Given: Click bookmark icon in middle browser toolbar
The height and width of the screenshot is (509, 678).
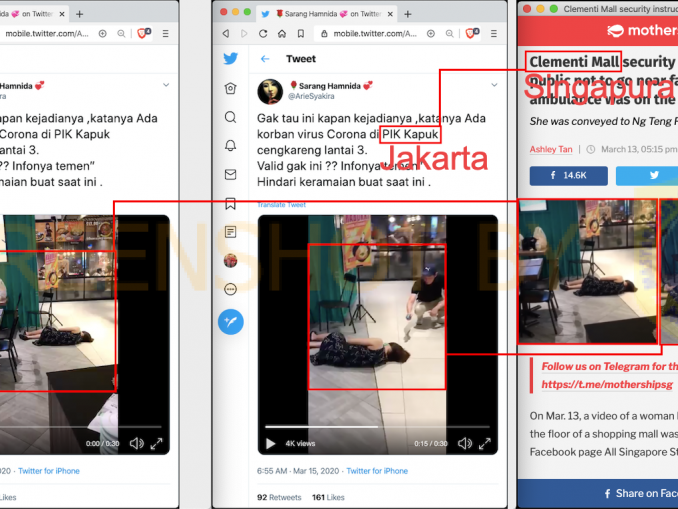Looking at the screenshot, I should click(x=301, y=33).
